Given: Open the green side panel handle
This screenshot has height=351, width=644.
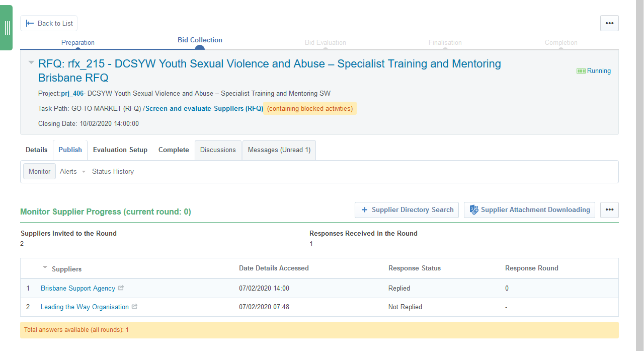Looking at the screenshot, I should pyautogui.click(x=7, y=28).
